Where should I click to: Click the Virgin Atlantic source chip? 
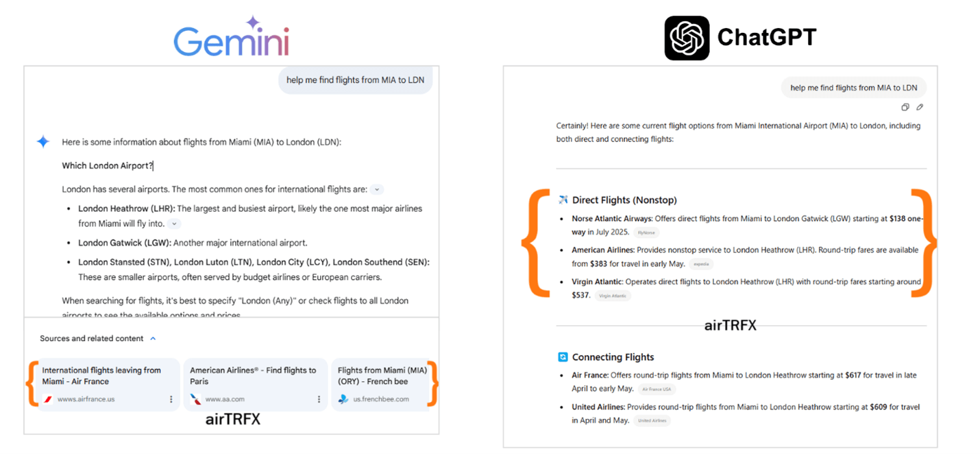[613, 296]
